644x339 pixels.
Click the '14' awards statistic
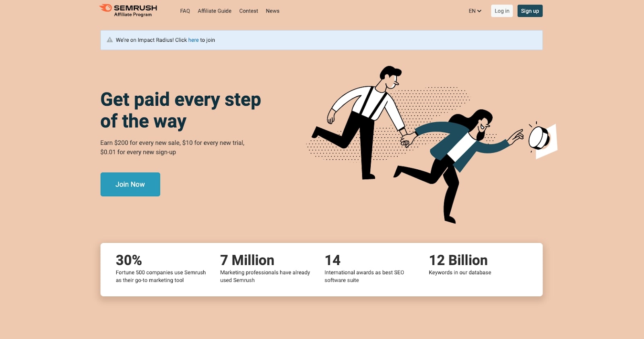pos(332,260)
